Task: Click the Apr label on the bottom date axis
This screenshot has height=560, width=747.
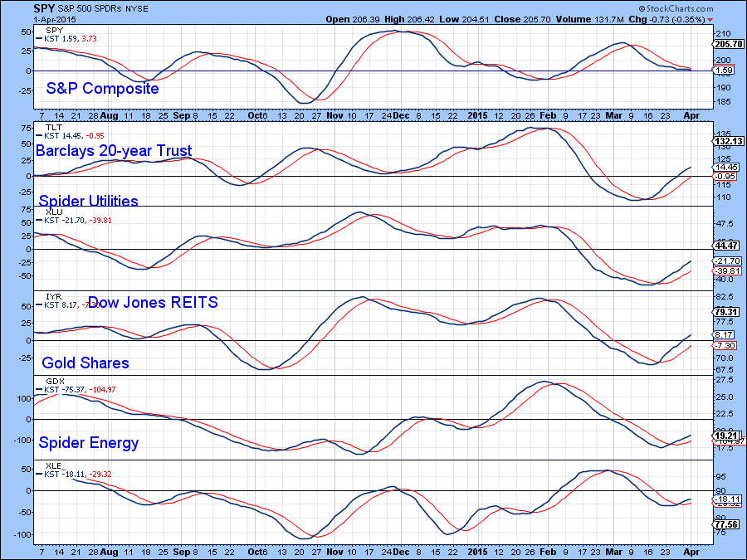Action: point(691,553)
